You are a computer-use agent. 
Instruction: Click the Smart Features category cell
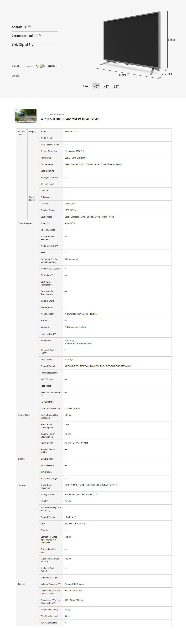25,223
